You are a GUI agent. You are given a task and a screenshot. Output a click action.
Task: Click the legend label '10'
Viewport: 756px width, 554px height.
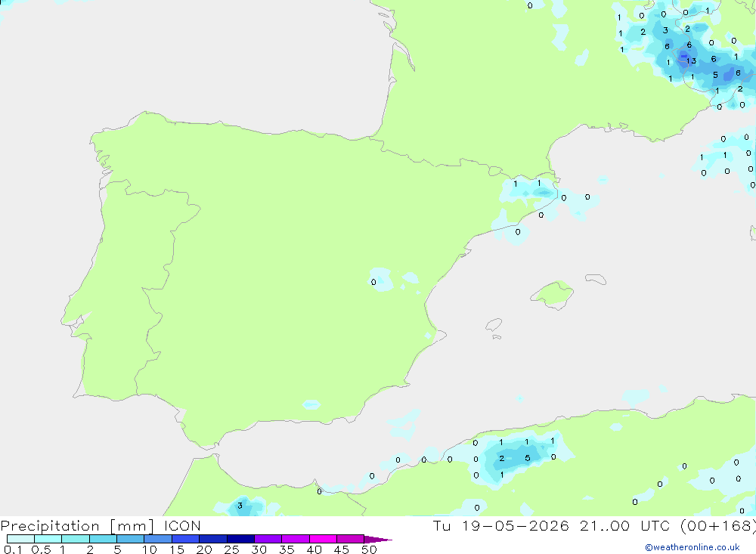[x=150, y=549]
